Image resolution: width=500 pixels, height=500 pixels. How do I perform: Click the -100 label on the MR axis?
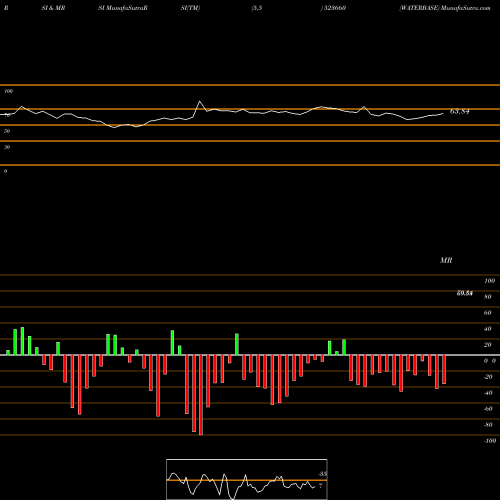pos(490,441)
